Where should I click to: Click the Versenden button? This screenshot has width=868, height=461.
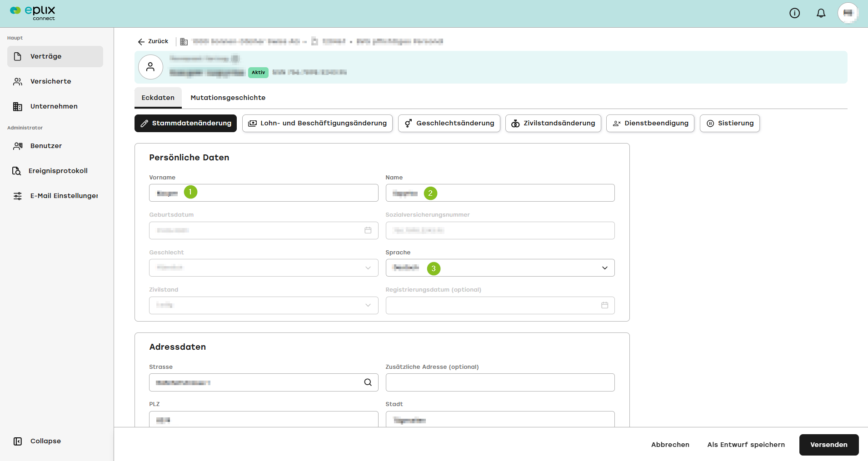[829, 445]
